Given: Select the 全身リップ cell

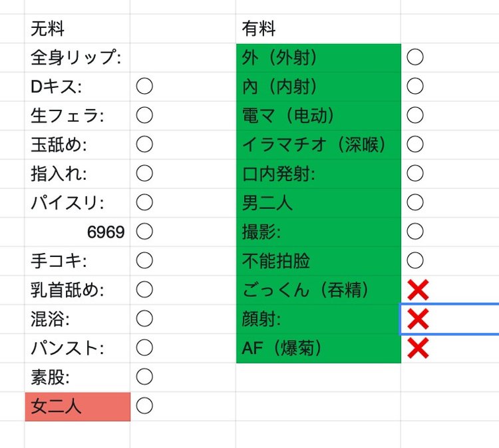Looking at the screenshot, I should [77, 58].
